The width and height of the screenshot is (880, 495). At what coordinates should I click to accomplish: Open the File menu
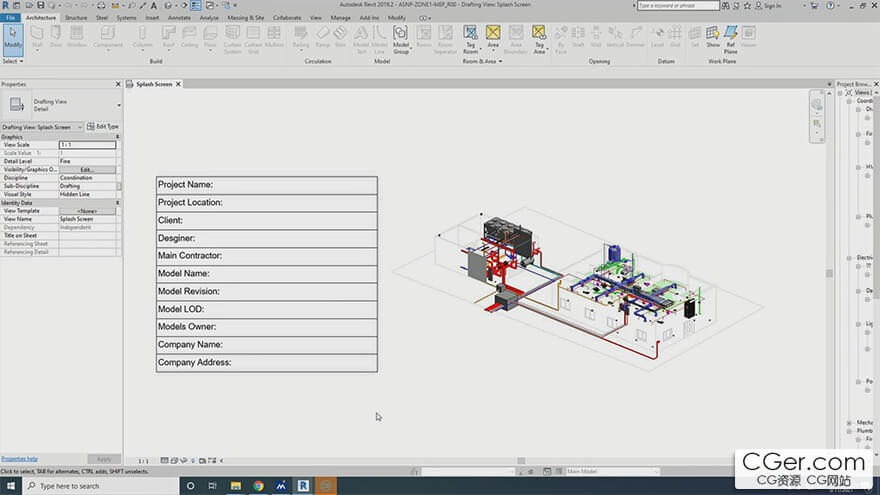pyautogui.click(x=11, y=17)
